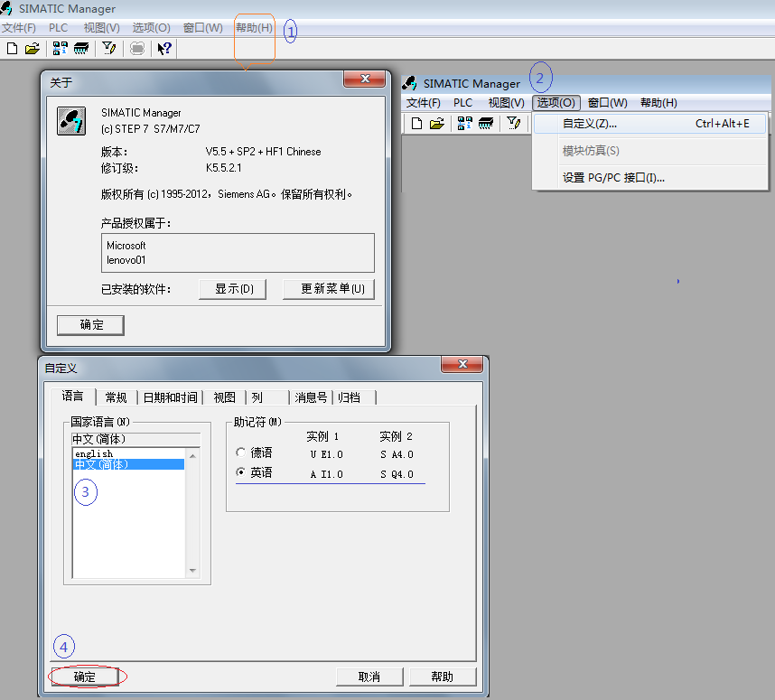Select 中文(简体) in language list

point(128,464)
